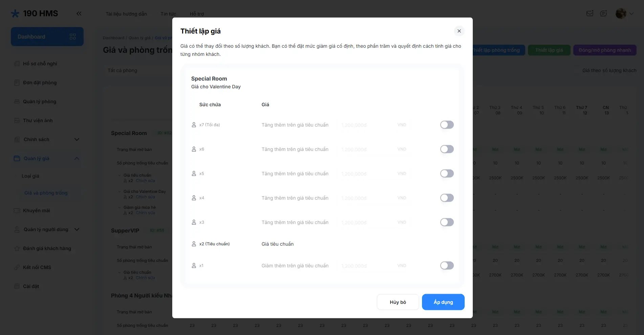Enable the x1 discount price toggle
The width and height of the screenshot is (644, 335).
(x=447, y=266)
